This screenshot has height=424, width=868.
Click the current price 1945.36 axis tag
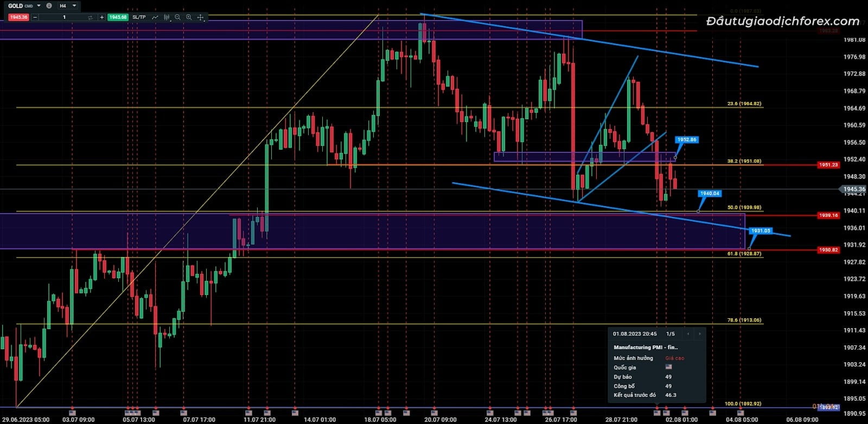(854, 189)
